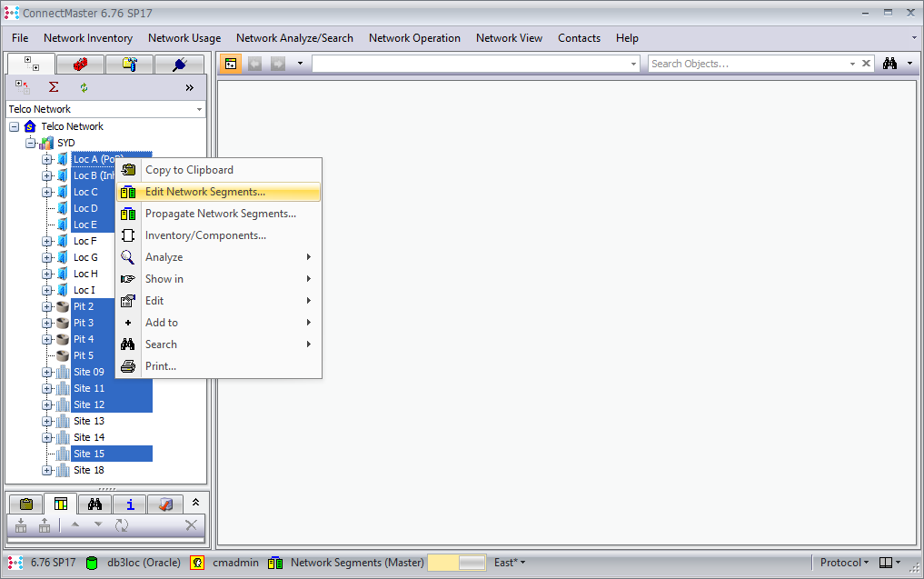Open binoculars search options dropdown
This screenshot has height=579, width=924.
[x=909, y=64]
